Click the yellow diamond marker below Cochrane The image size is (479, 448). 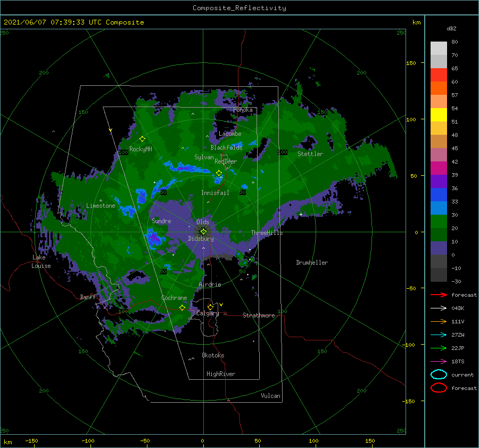tap(182, 307)
